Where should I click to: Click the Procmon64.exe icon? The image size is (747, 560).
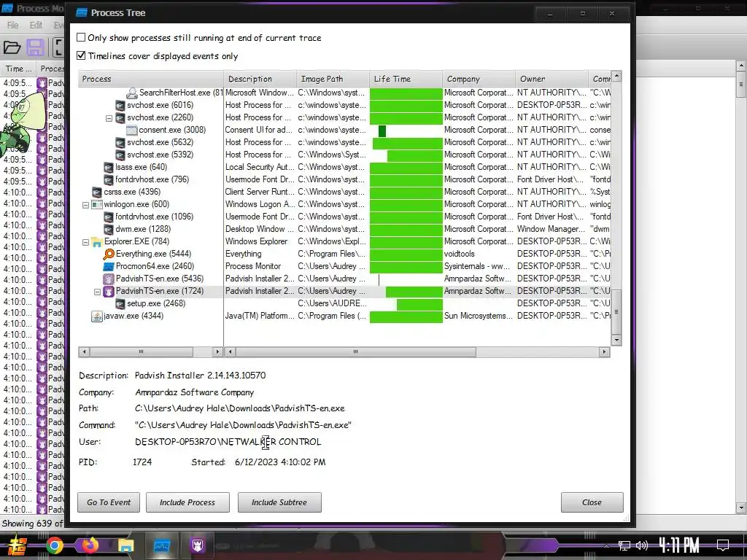pos(109,266)
